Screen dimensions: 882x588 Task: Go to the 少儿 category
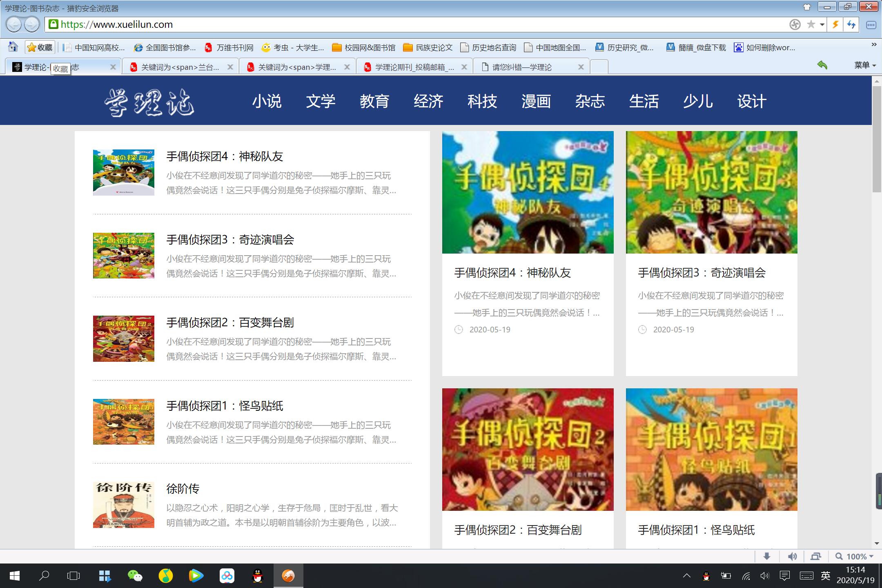698,101
